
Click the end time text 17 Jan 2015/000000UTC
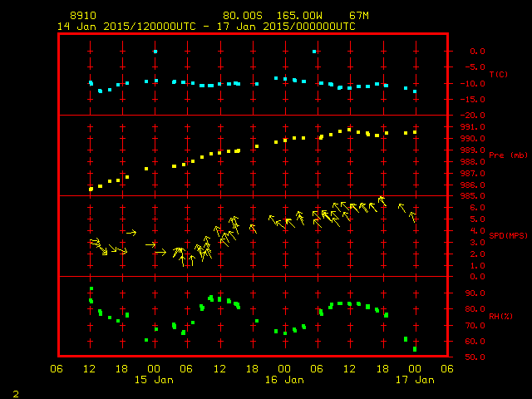point(286,27)
